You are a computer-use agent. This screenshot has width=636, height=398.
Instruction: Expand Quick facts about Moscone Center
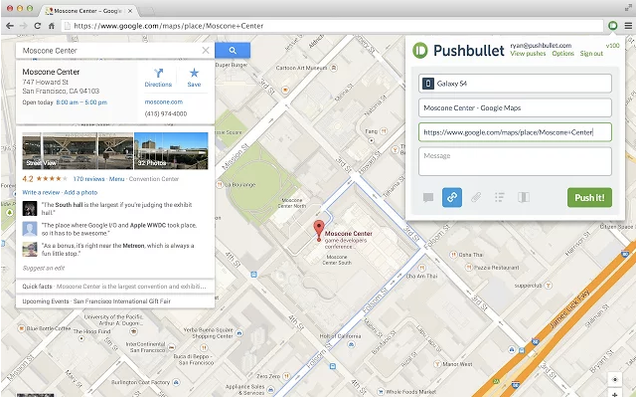(x=115, y=286)
